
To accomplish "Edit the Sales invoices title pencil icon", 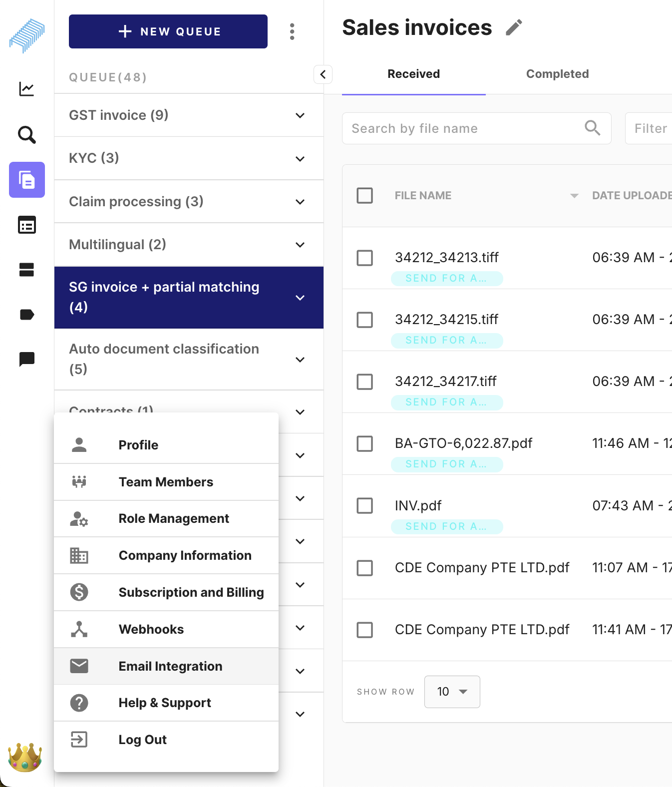I will (514, 27).
